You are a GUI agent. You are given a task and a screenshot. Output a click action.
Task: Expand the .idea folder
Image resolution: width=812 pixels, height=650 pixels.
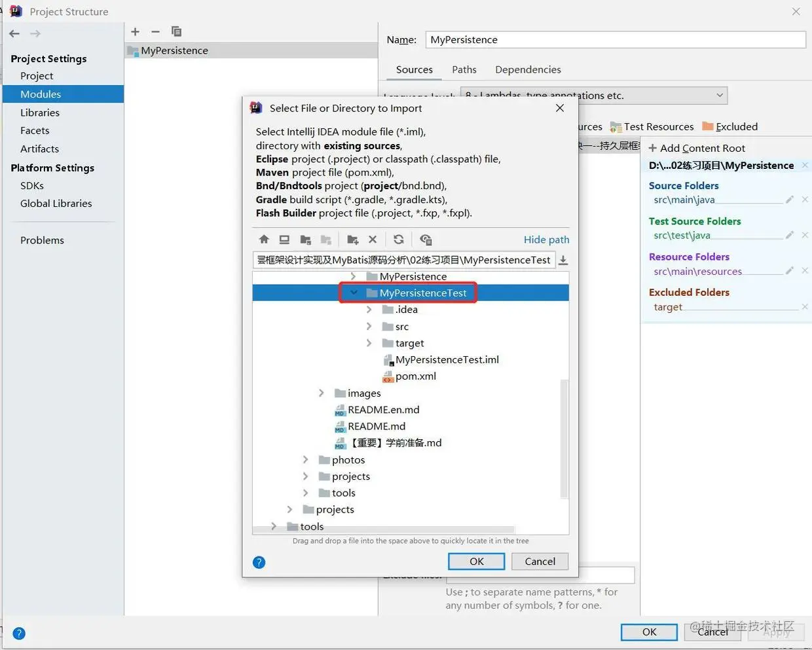pyautogui.click(x=369, y=310)
